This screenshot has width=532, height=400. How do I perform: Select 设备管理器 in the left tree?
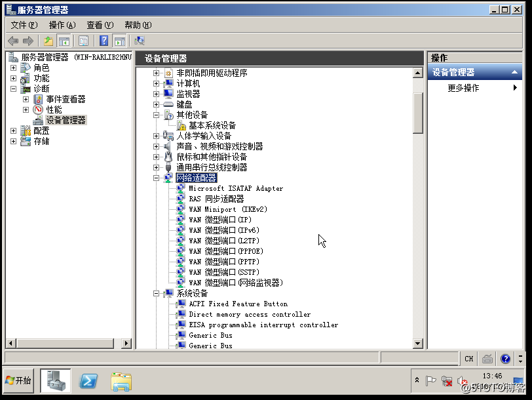coord(66,120)
